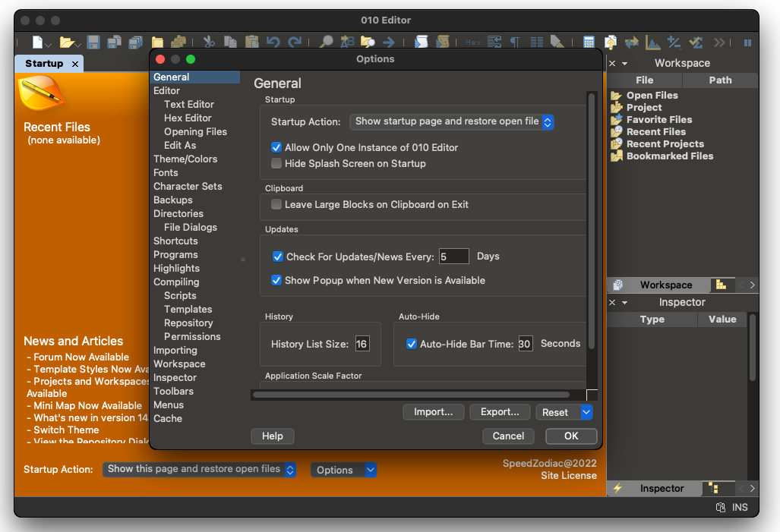Click the Cut scissors icon in toolbar
Image resolution: width=780 pixels, height=532 pixels.
coord(209,42)
